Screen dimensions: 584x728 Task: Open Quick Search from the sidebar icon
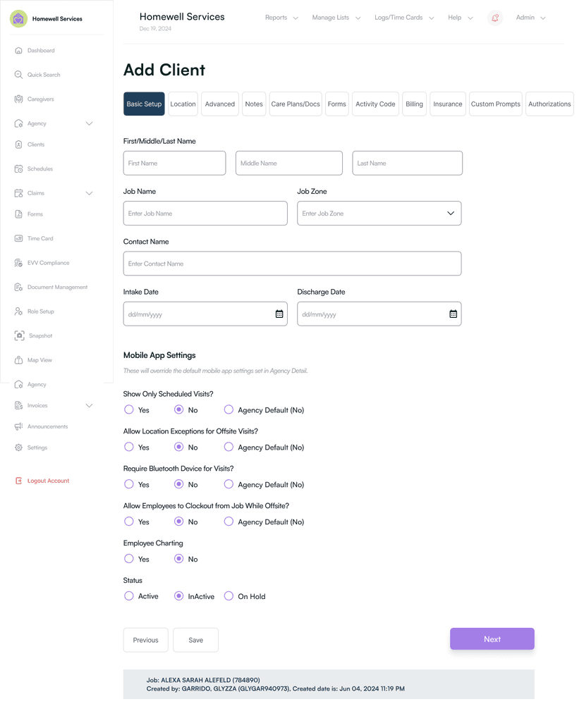click(19, 75)
